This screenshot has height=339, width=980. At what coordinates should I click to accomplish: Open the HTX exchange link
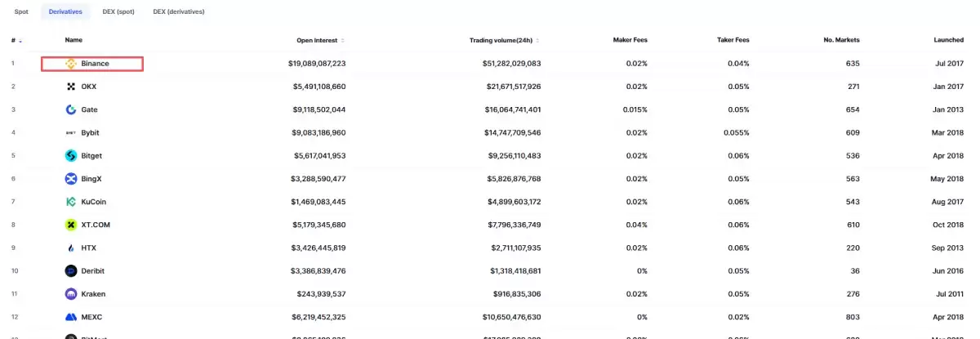click(x=89, y=248)
